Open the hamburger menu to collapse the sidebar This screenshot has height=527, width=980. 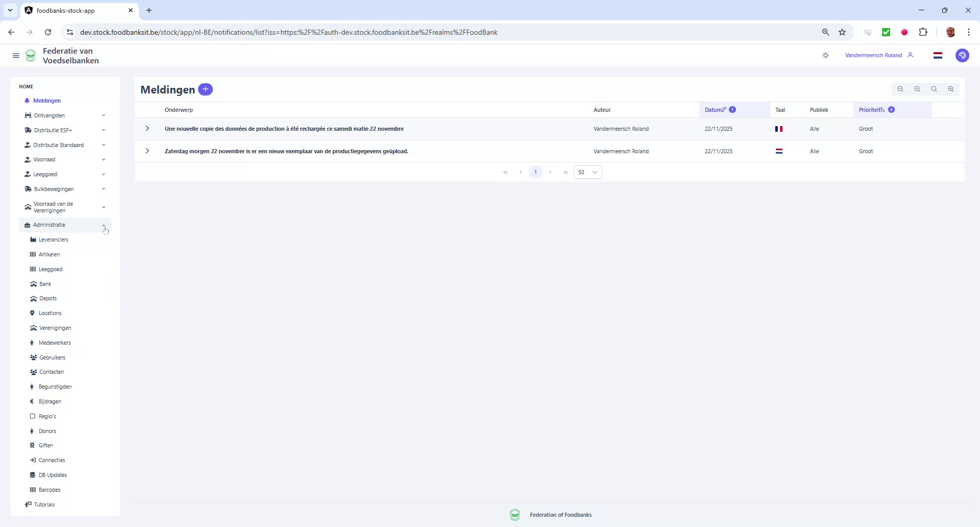point(16,55)
